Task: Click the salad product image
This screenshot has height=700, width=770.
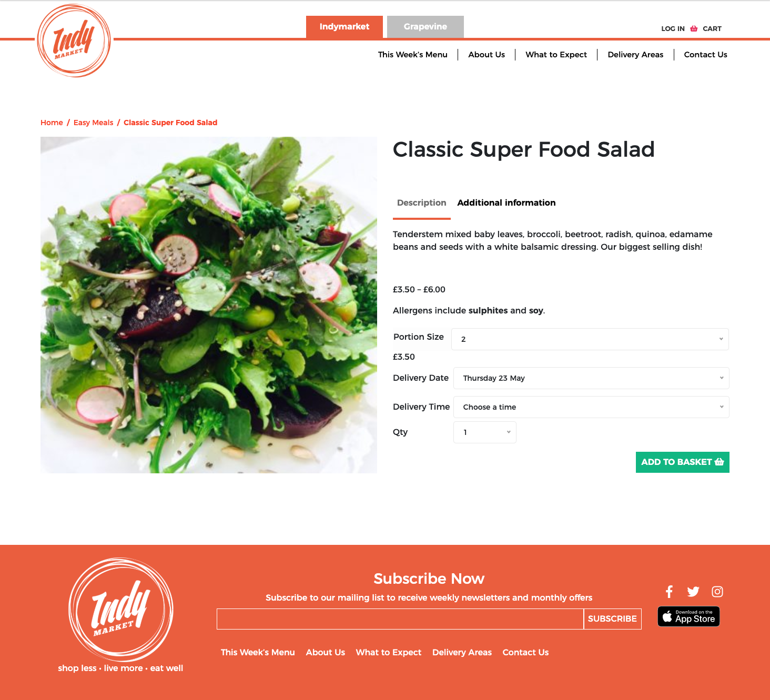Action: tap(209, 305)
